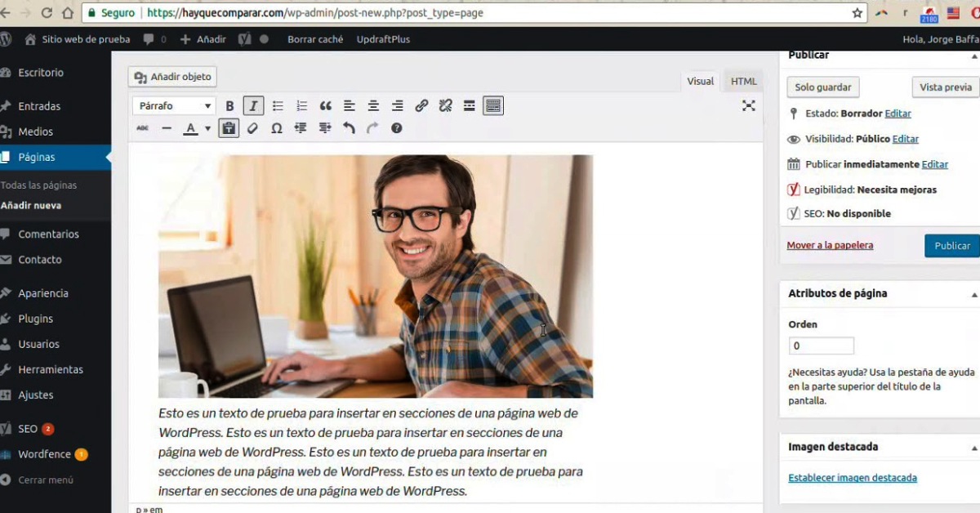The image size is (980, 513).
Task: Undo the last edit
Action: (x=349, y=128)
